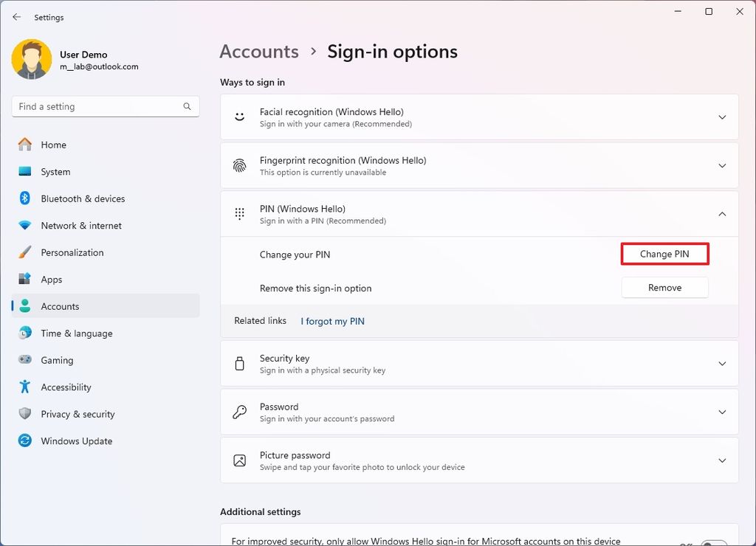Select the Home icon in sidebar

pyautogui.click(x=25, y=145)
